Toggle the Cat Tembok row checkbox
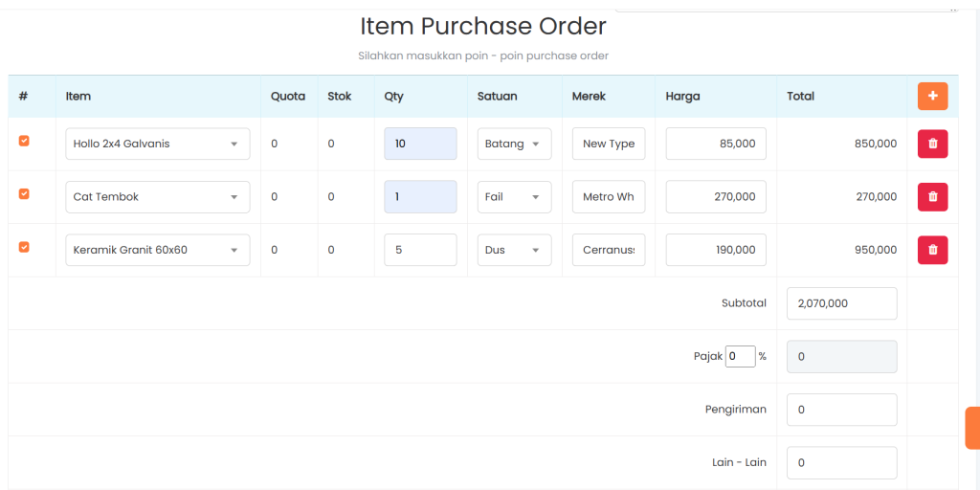Image resolution: width=980 pixels, height=490 pixels. pyautogui.click(x=24, y=194)
